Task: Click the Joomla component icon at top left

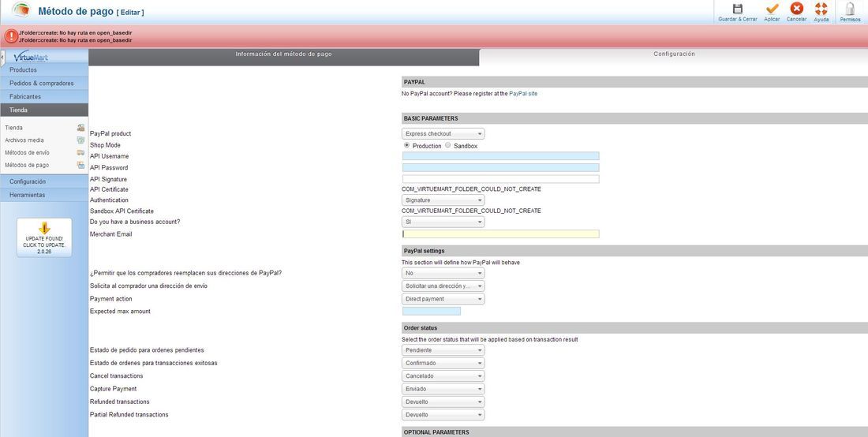Action: [x=21, y=10]
